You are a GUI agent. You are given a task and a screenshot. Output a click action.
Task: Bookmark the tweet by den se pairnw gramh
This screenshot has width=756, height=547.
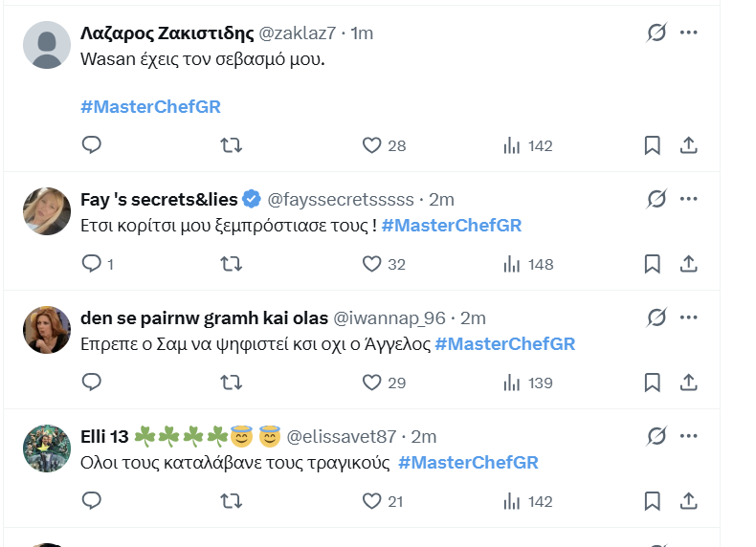pyautogui.click(x=652, y=383)
